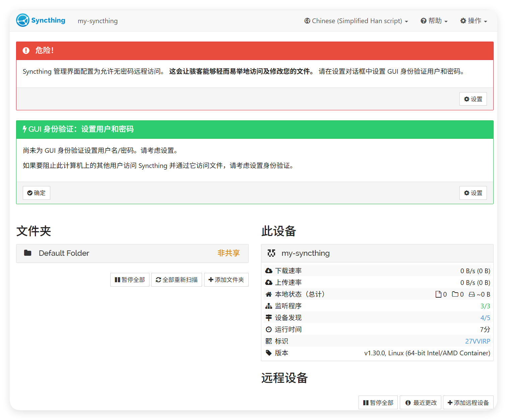The image size is (507, 420).
Task: Open the Chinese (Simplified Han script) language dropdown
Action: (356, 21)
